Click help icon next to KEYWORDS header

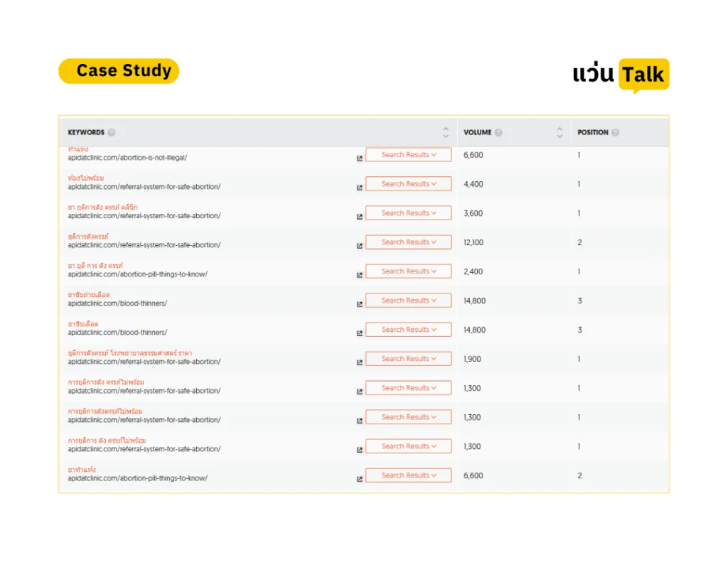pos(112,133)
